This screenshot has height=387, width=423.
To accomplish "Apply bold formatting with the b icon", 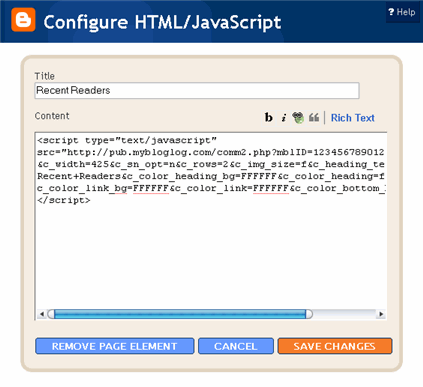I will point(268,118).
